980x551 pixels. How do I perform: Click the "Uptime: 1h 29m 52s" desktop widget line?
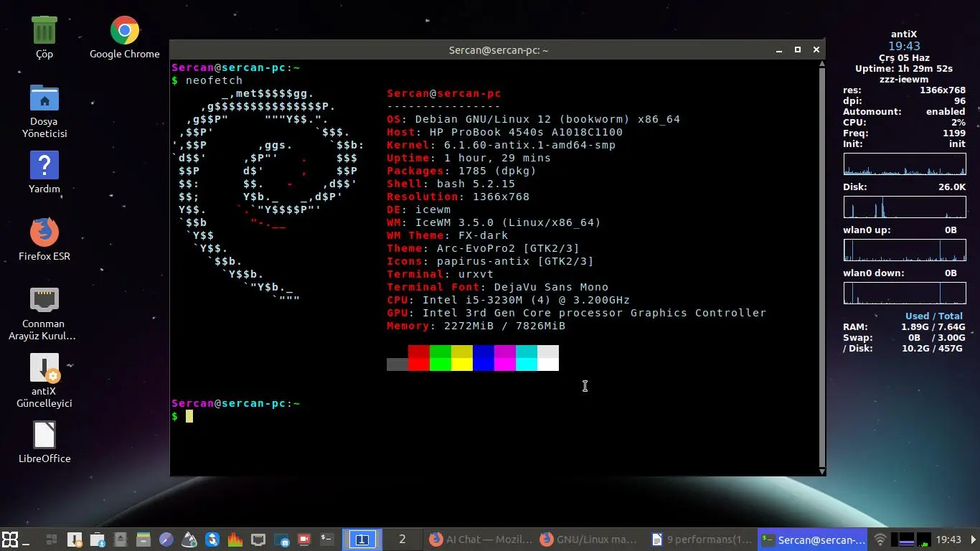pyautogui.click(x=904, y=69)
